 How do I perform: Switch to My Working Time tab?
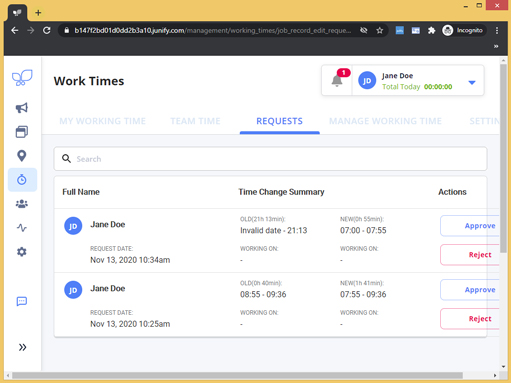coord(102,121)
